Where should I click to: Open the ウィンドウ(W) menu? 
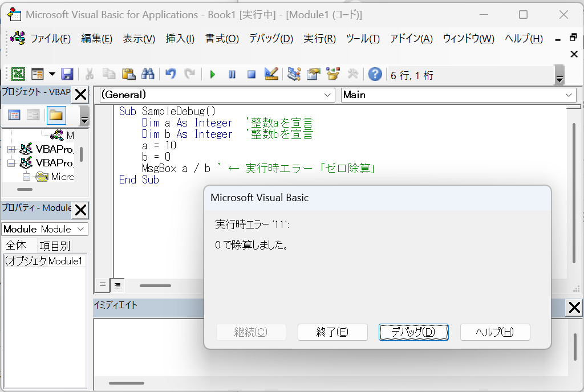469,38
